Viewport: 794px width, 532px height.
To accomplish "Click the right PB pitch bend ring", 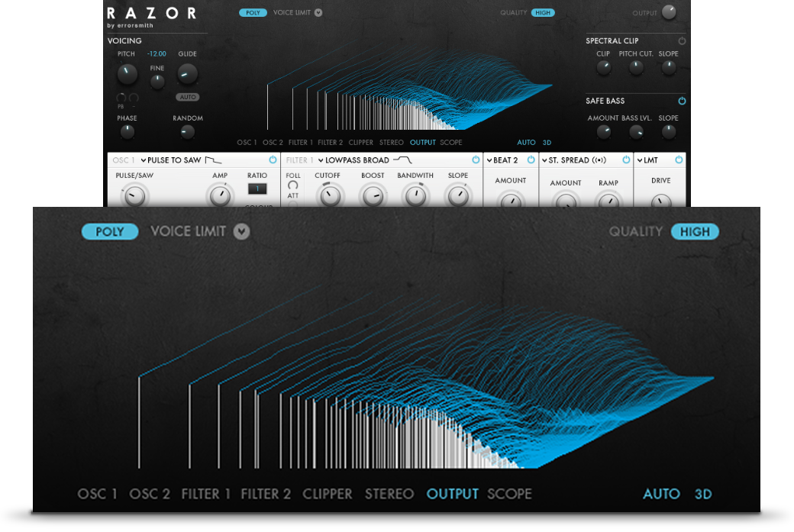I will (x=134, y=97).
